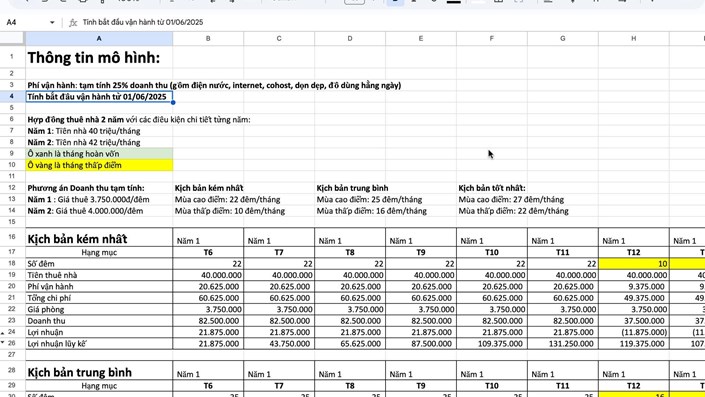Image resolution: width=705 pixels, height=397 pixels.
Task: Select the (11.875.000) loss cell under T12
Action: (634, 332)
